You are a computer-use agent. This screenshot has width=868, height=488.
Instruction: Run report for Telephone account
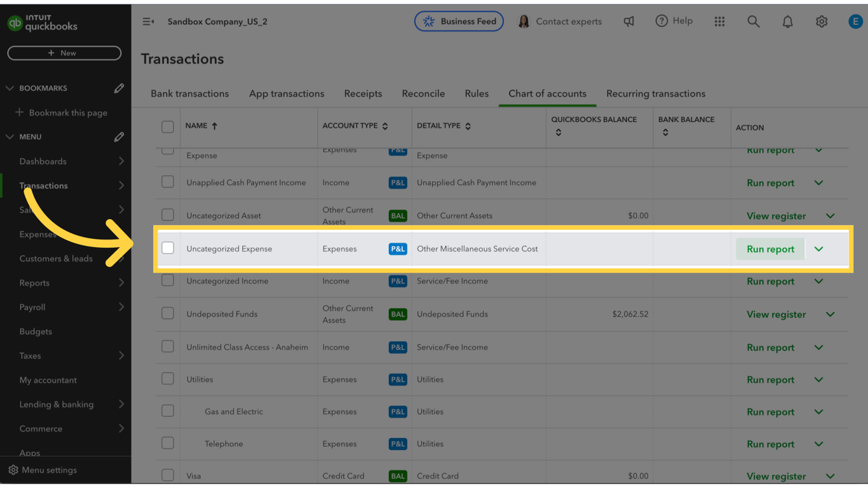[x=770, y=444]
